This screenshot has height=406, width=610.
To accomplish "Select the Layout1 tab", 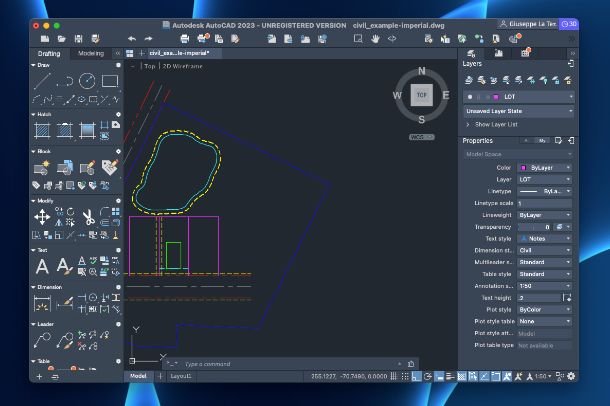I will [x=181, y=376].
